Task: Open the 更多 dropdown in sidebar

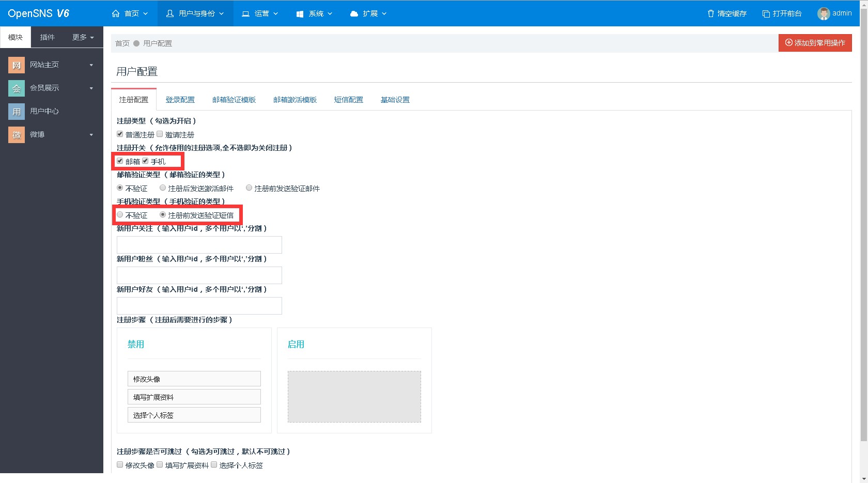Action: point(83,37)
